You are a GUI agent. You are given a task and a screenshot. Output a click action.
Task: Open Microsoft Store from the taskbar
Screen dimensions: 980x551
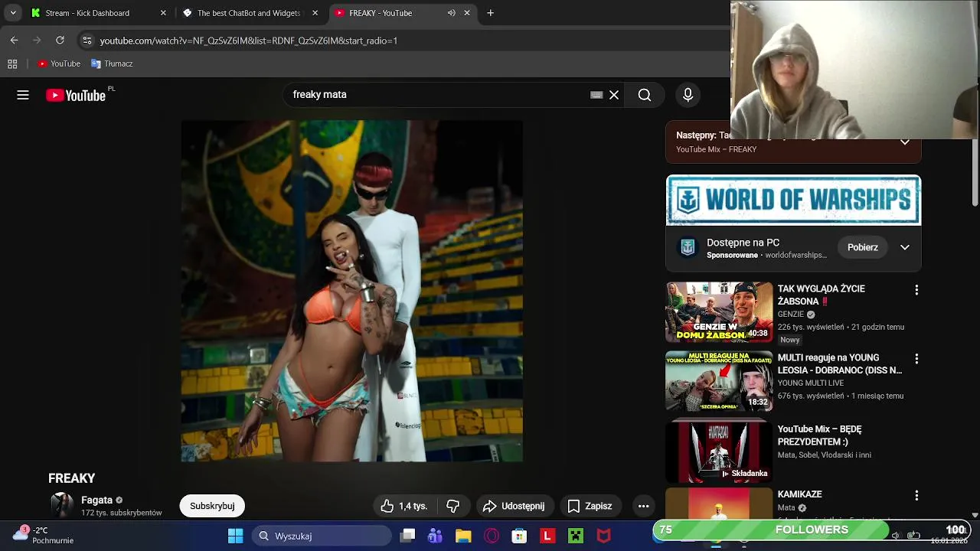[x=519, y=536]
